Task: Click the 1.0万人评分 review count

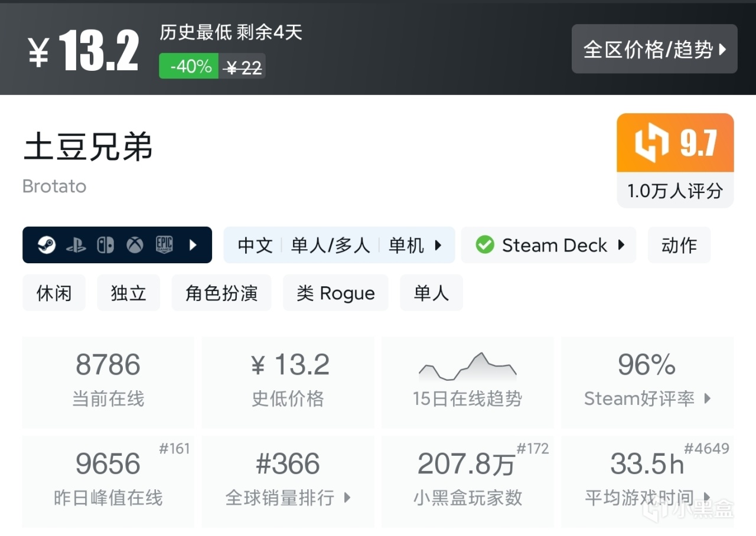Action: 675,191
